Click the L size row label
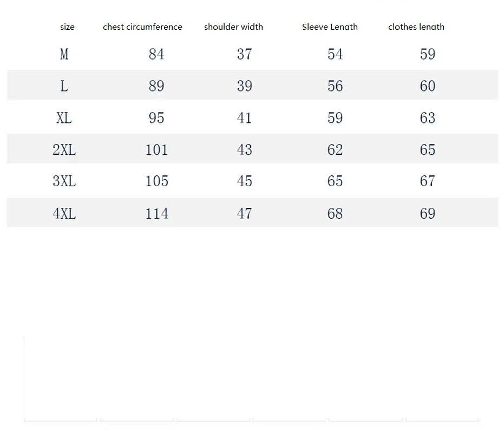Screen dimensions: 504x433 [x=64, y=86]
